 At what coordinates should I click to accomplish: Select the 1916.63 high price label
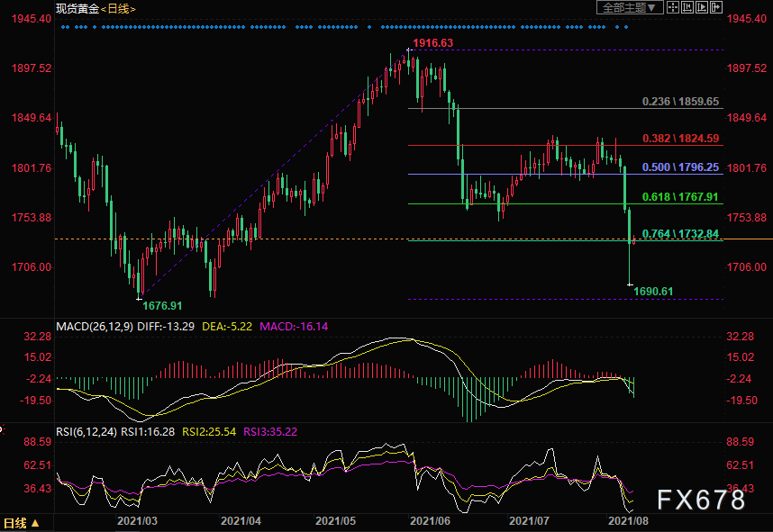tap(432, 43)
